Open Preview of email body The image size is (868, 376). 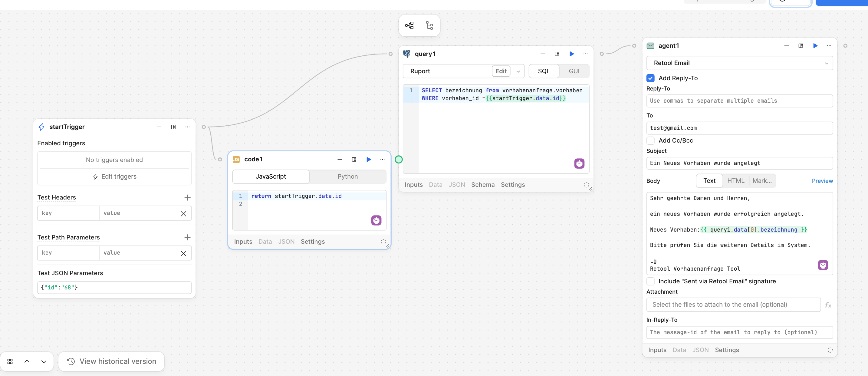coord(822,181)
